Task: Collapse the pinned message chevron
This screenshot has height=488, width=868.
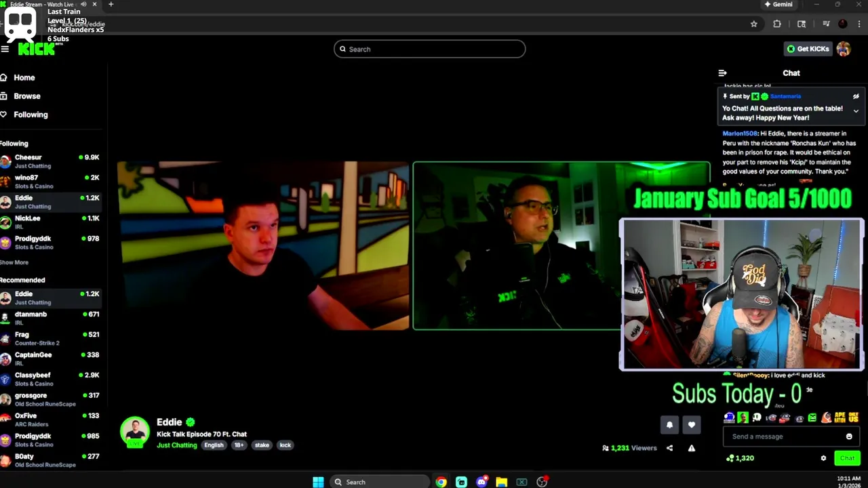Action: point(856,111)
